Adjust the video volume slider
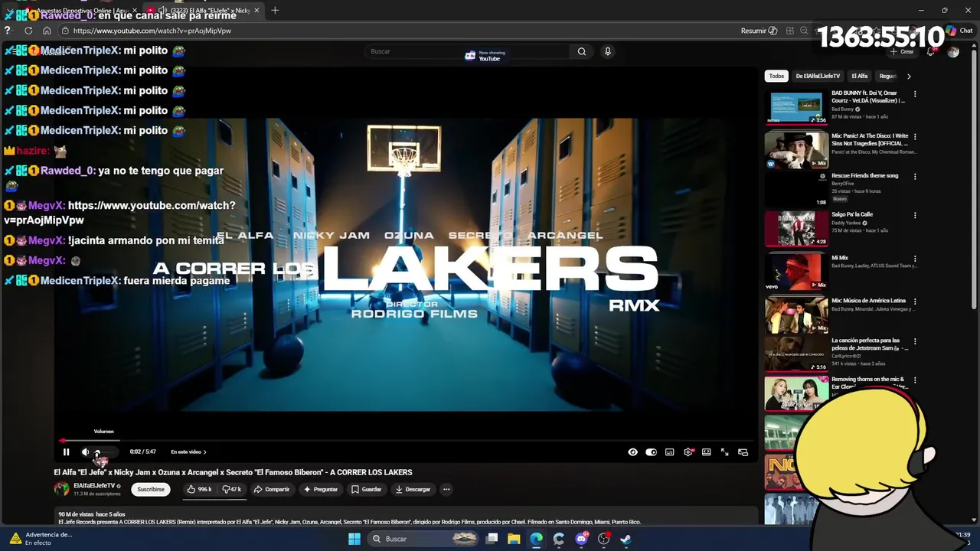 click(x=105, y=452)
